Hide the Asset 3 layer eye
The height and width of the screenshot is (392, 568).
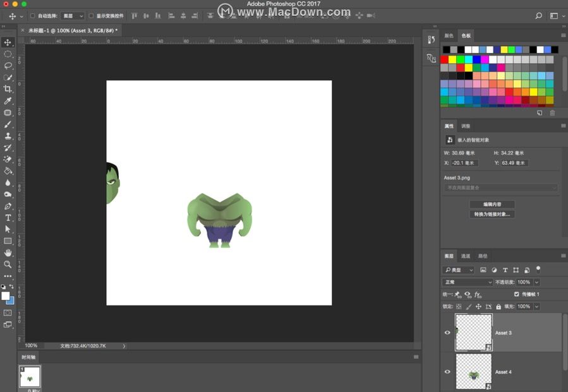pos(447,333)
